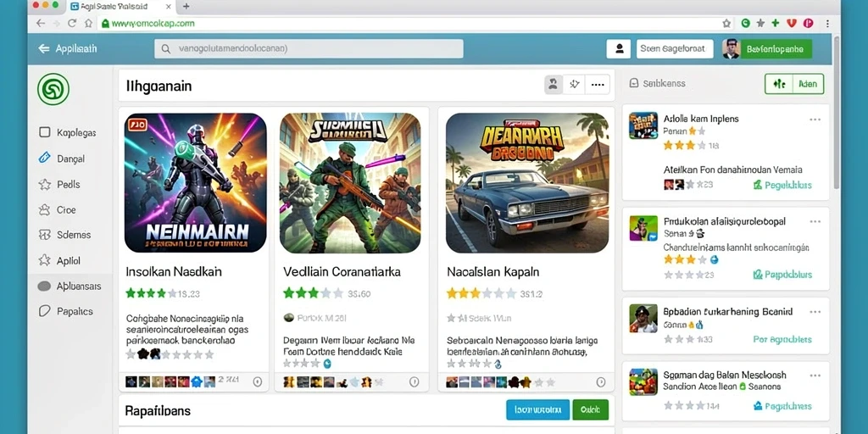This screenshot has width=868, height=434.
Task: Click the green spiral app logo
Action: (x=53, y=89)
